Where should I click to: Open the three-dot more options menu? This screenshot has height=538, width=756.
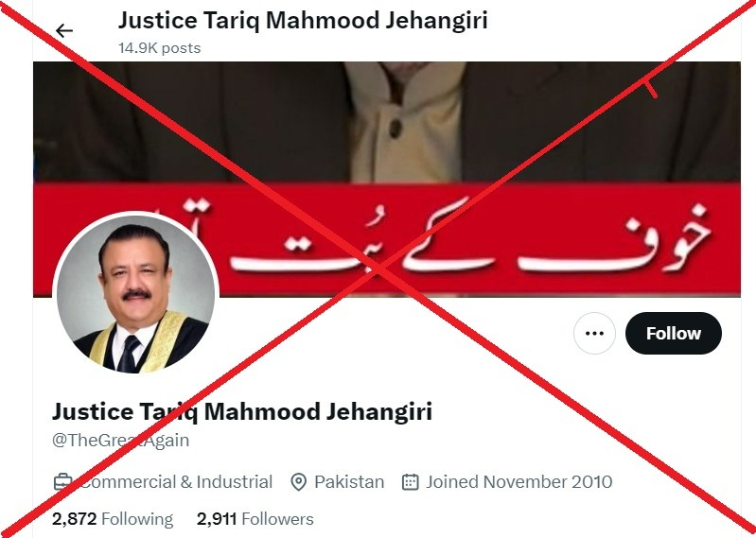[594, 334]
